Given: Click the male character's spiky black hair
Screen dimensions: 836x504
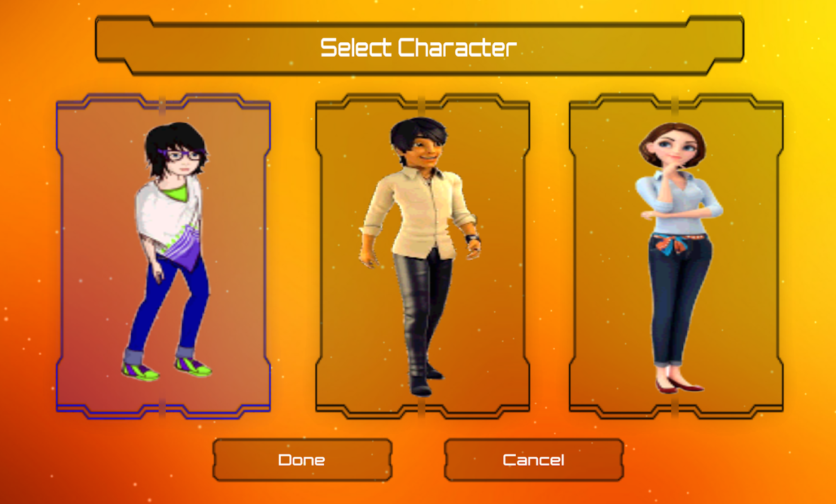Looking at the screenshot, I should (x=417, y=131).
